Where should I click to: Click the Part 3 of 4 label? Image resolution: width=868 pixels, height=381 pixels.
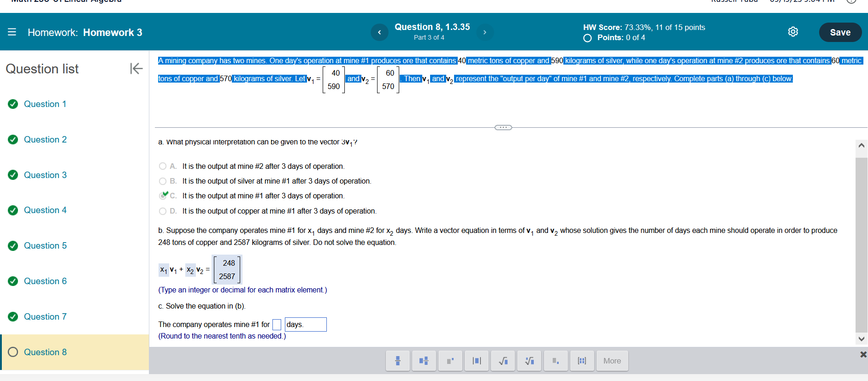(x=429, y=37)
